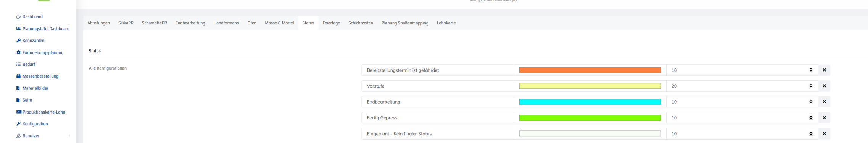Open the green Fertig Gepresst color swatch

[x=590, y=118]
